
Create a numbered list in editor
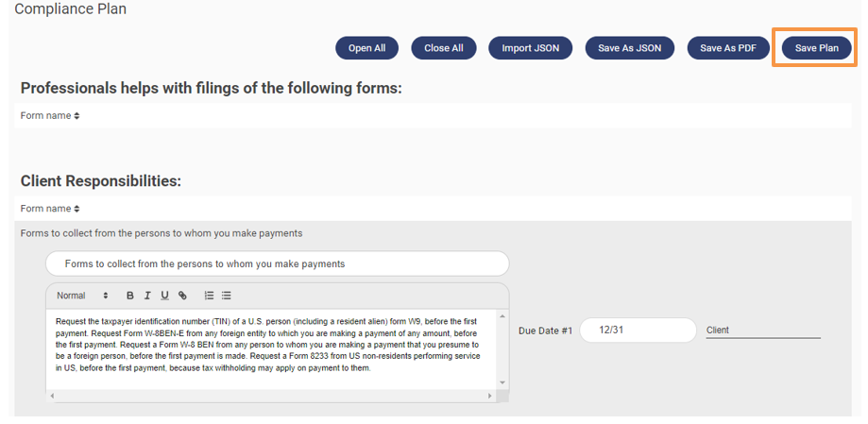[x=210, y=296]
